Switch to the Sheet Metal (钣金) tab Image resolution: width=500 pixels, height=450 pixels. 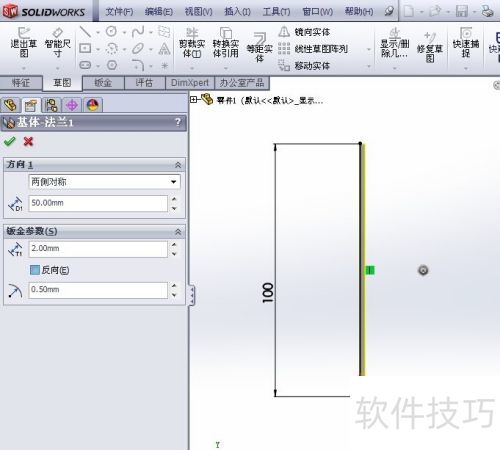click(x=103, y=82)
